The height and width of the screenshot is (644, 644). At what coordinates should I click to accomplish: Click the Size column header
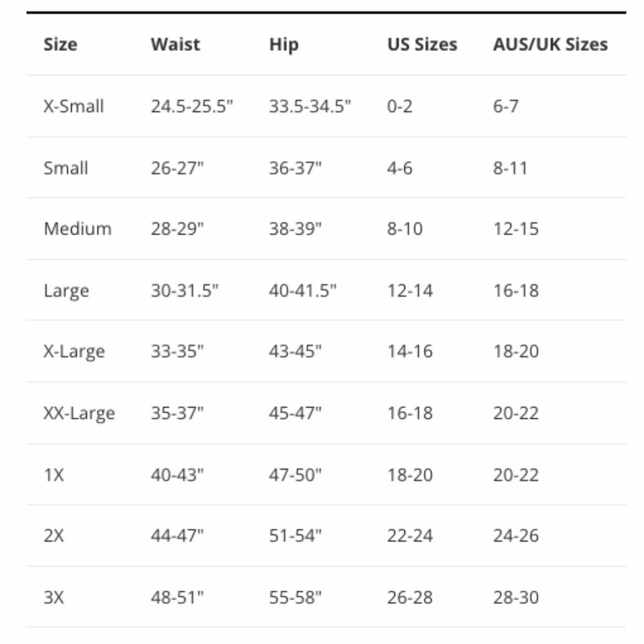pyautogui.click(x=60, y=44)
